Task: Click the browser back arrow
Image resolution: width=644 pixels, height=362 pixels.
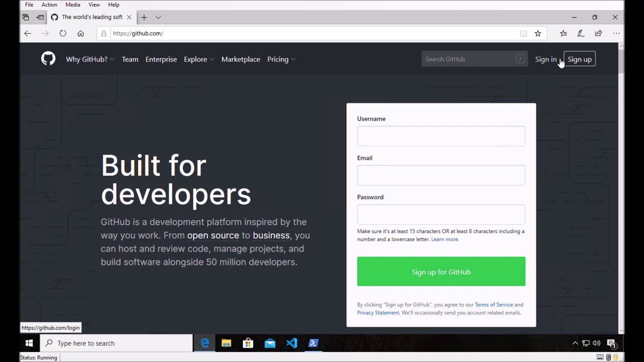Action: (28, 33)
